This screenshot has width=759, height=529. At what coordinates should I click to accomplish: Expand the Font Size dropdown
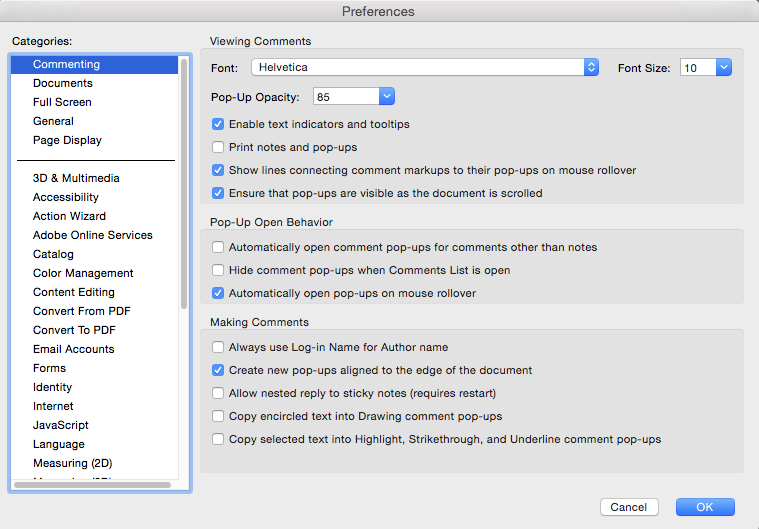(x=706, y=68)
